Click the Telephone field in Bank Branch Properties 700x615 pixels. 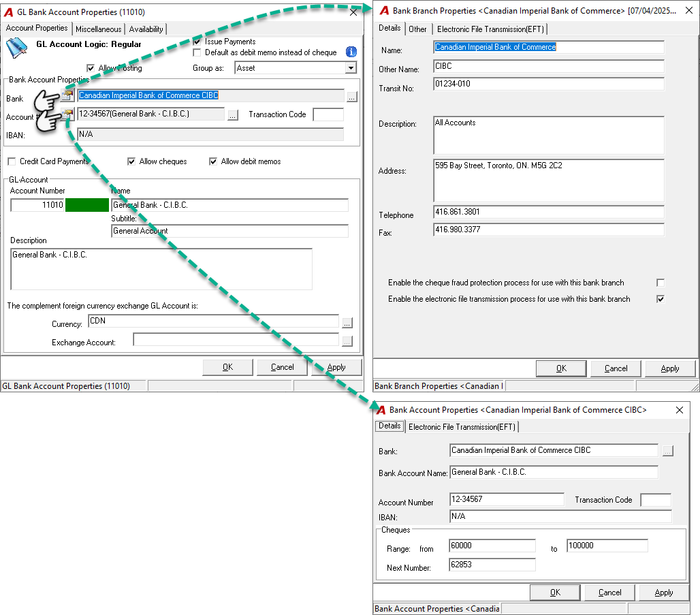(549, 212)
